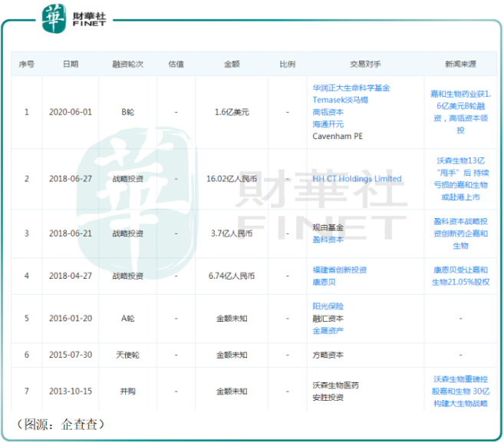
Task: Select the 估值 column header
Action: 176,64
